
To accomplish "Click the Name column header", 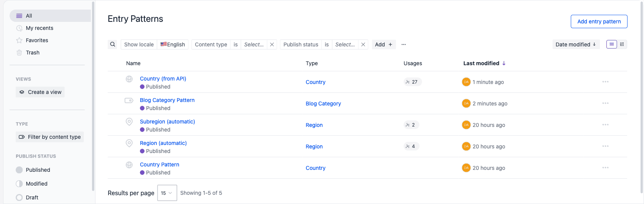I will (x=133, y=63).
